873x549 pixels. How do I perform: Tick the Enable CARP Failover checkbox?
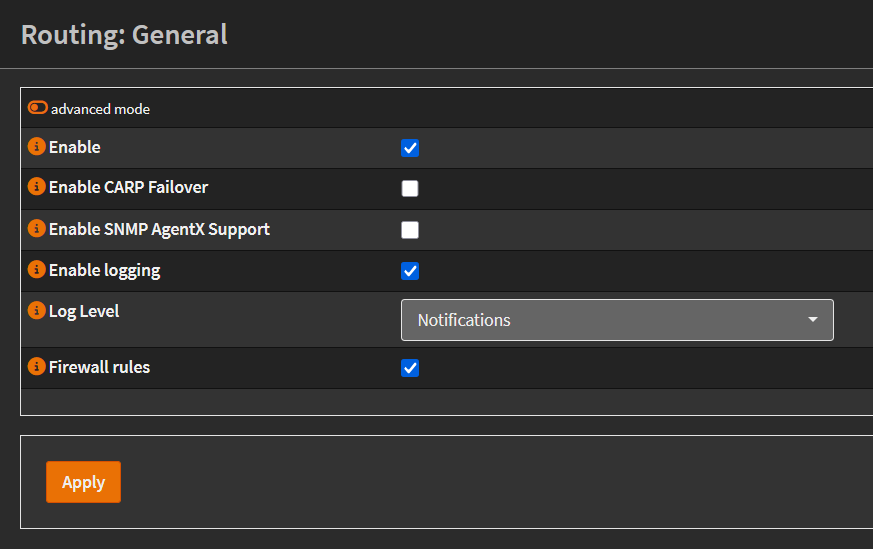pyautogui.click(x=410, y=189)
